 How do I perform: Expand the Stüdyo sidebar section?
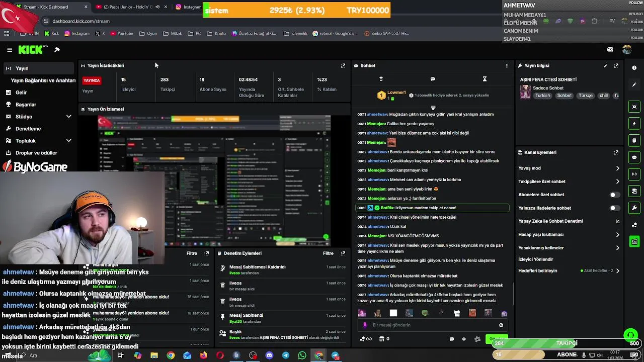point(68,117)
